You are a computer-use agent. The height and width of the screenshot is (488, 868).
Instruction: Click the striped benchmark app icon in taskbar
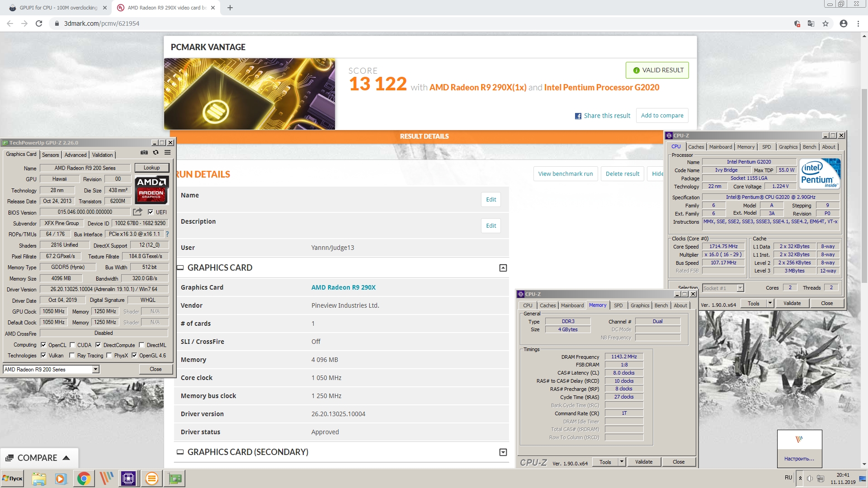point(106,479)
